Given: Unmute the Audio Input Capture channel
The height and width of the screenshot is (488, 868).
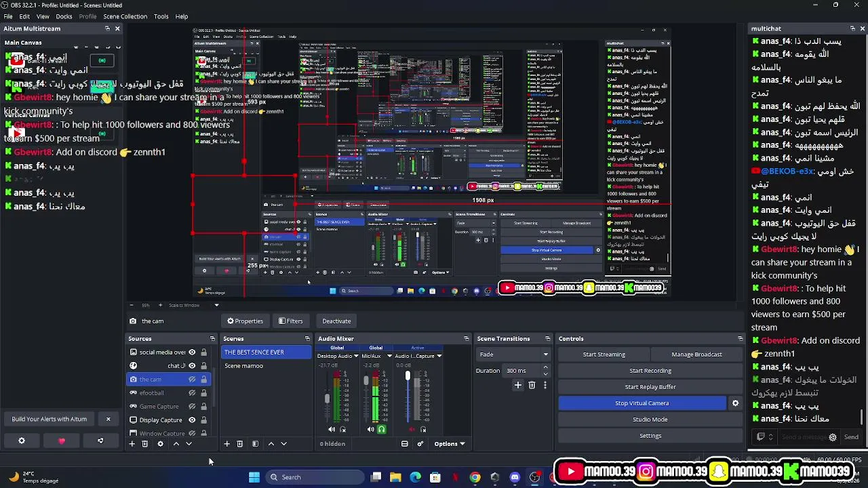Looking at the screenshot, I should 412,429.
